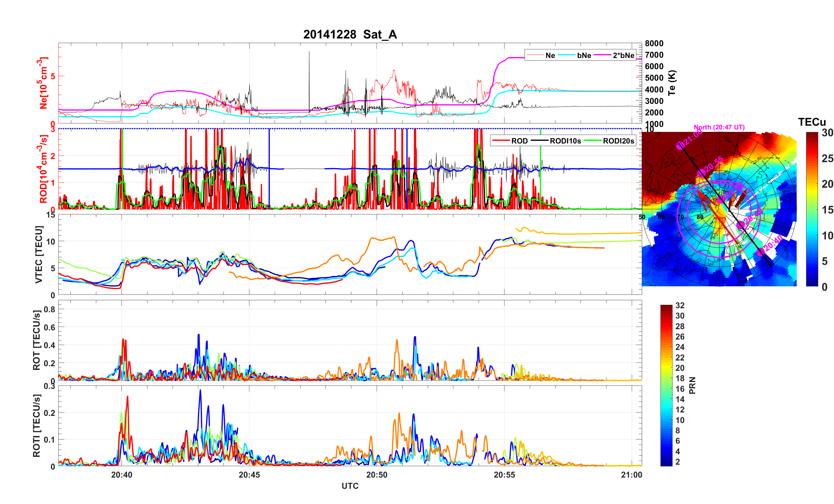This screenshot has width=834, height=504.
Task: Click the thin red Ne legend line sample
Action: tap(535, 55)
